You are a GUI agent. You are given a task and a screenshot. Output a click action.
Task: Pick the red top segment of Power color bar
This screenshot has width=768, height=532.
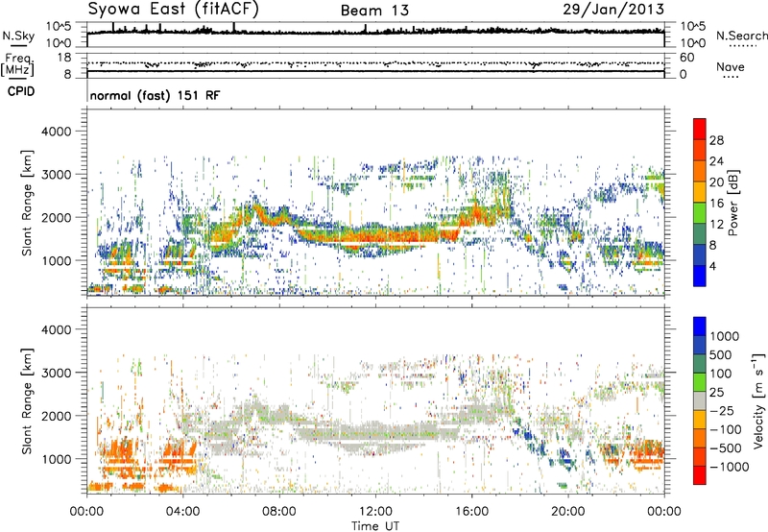700,130
